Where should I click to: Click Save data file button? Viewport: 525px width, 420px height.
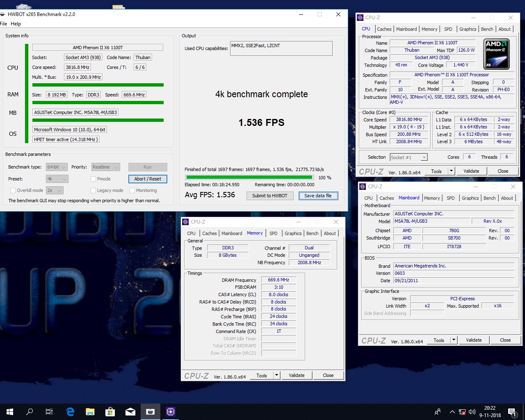318,196
